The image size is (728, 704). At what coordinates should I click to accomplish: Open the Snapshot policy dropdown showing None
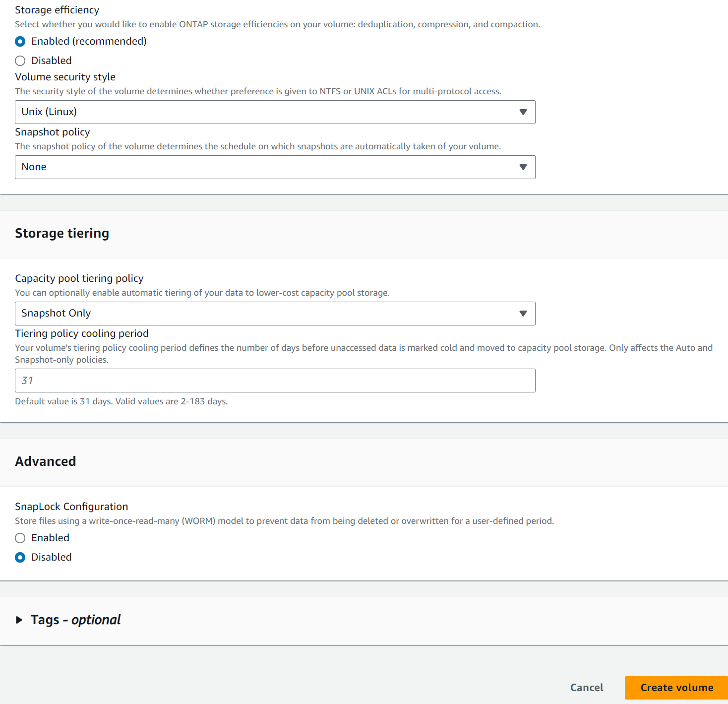pyautogui.click(x=275, y=167)
